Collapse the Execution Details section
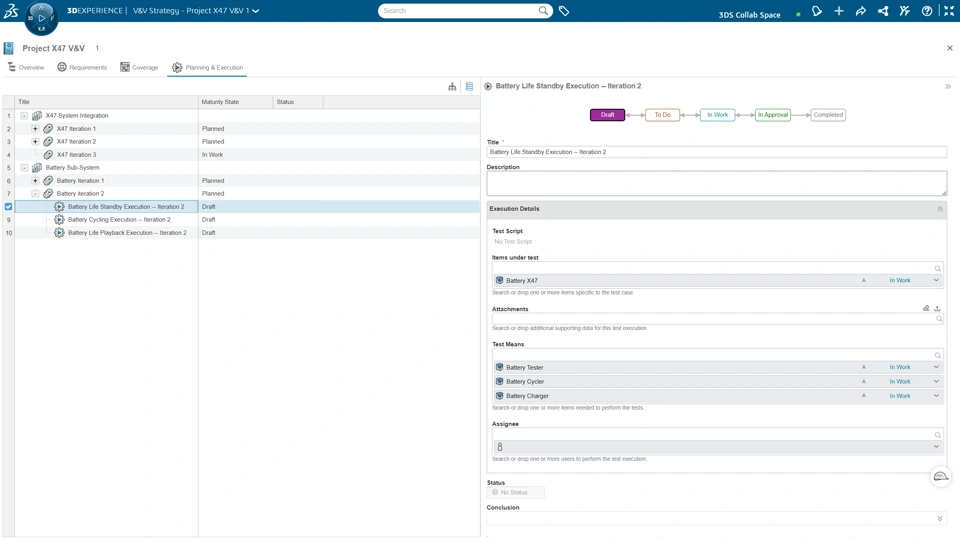The height and width of the screenshot is (540, 960). 940,209
